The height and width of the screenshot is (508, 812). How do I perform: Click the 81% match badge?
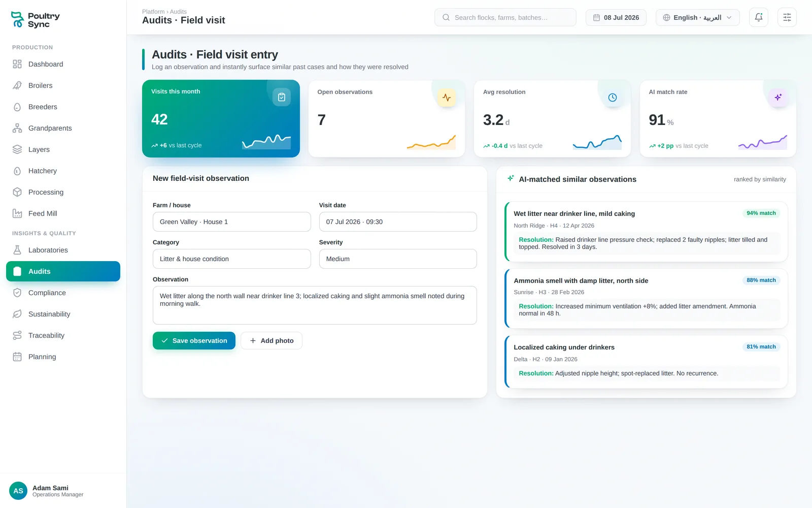tap(761, 346)
